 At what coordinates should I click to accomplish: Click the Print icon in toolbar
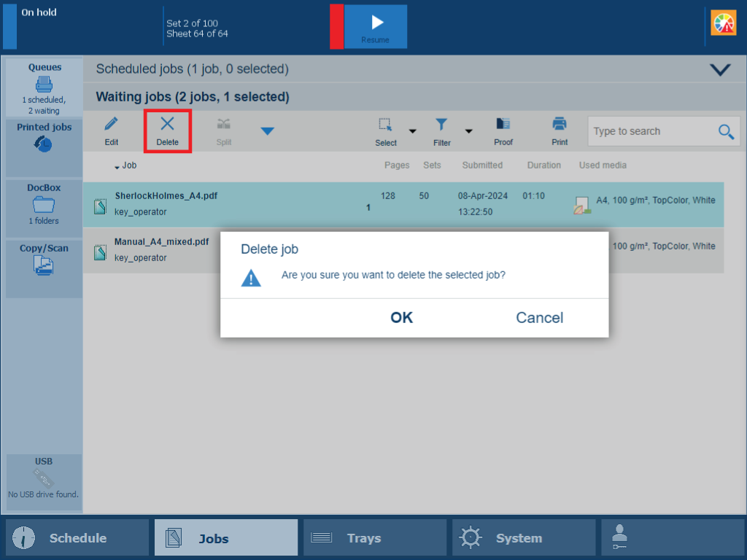tap(560, 131)
